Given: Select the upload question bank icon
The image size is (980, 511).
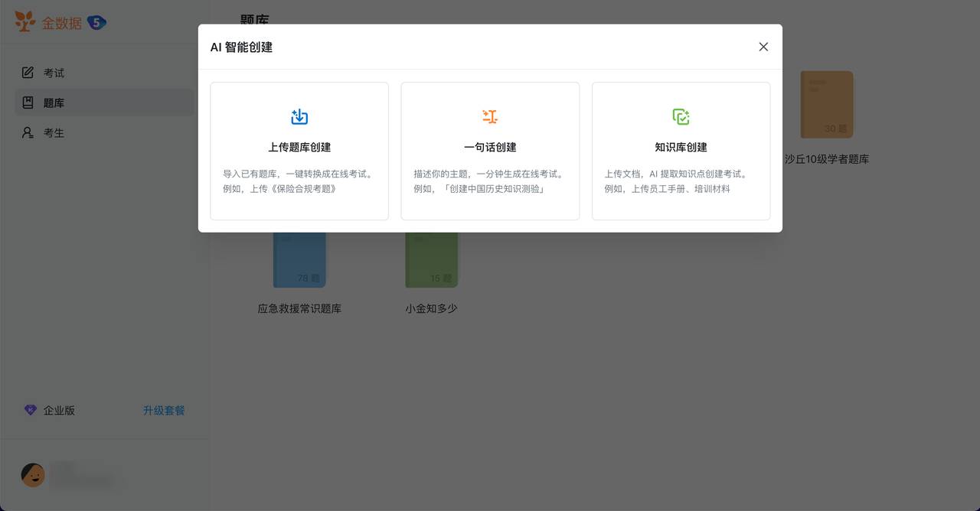Looking at the screenshot, I should [299, 116].
